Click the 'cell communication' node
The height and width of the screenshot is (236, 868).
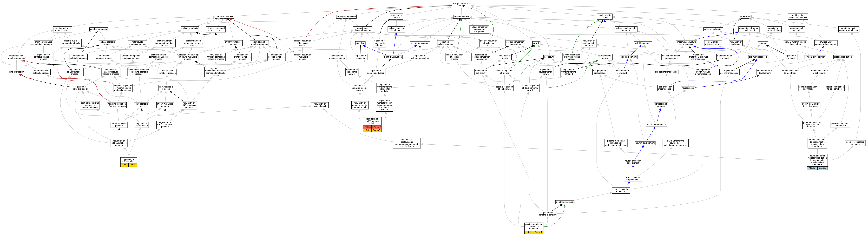[x=420, y=43]
